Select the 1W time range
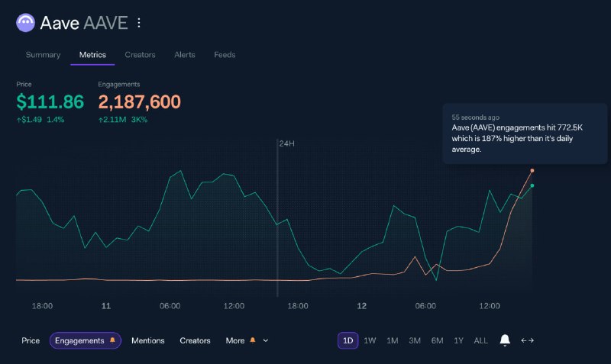This screenshot has width=611, height=364. (370, 340)
